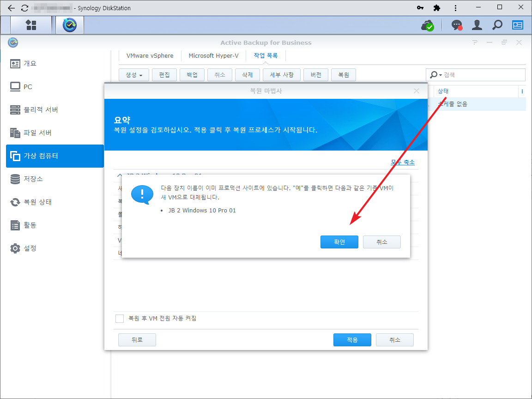Open the 설정 settings sidebar item
Image resolution: width=532 pixels, height=399 pixels.
point(55,248)
